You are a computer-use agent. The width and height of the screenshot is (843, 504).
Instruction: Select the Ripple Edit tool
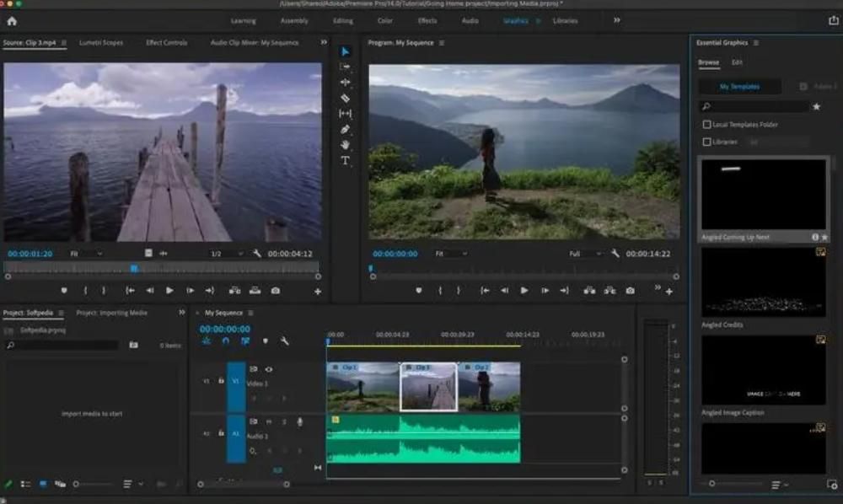345,83
